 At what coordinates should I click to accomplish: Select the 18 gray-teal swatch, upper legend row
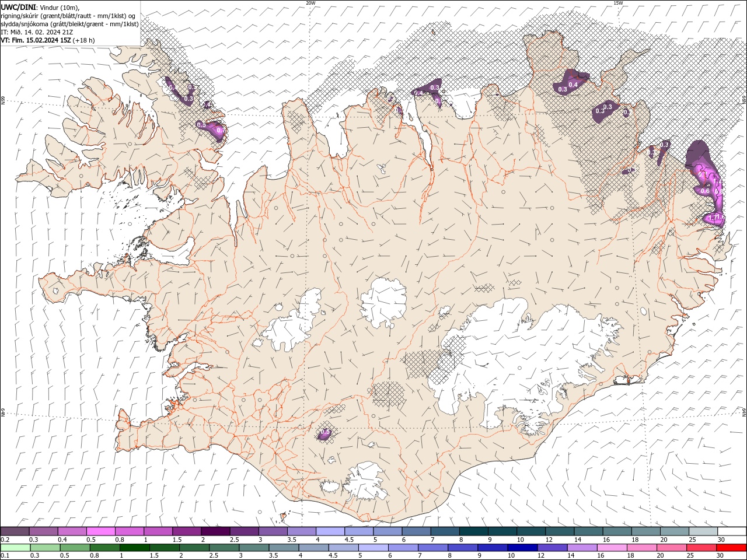point(645,531)
